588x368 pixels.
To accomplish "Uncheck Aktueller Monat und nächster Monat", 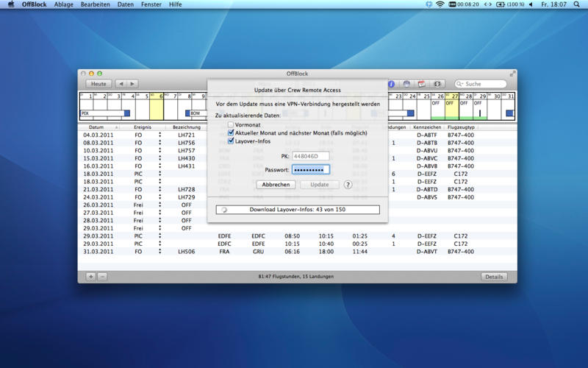I will [231, 132].
